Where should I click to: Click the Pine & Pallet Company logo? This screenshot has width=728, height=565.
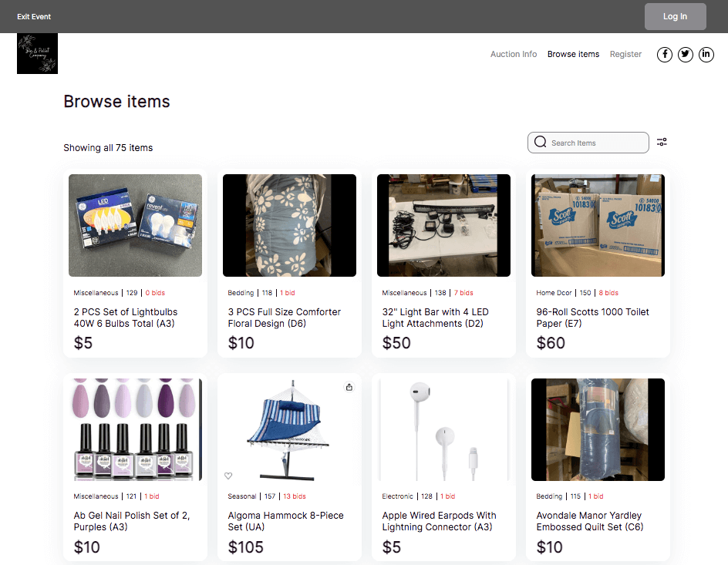click(x=37, y=54)
